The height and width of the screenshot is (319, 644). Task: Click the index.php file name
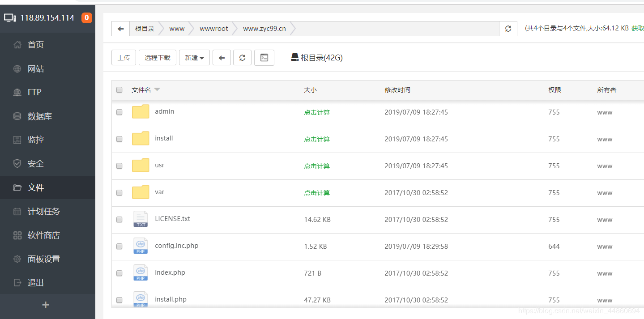tap(170, 272)
